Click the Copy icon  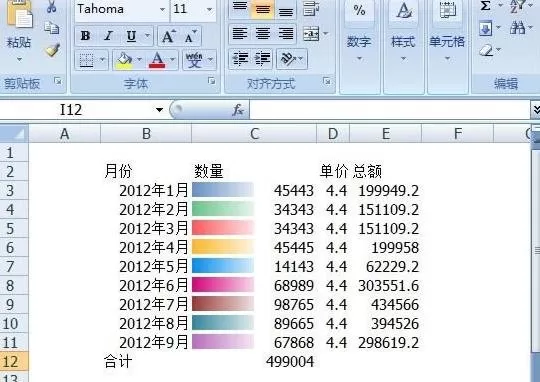[x=52, y=28]
